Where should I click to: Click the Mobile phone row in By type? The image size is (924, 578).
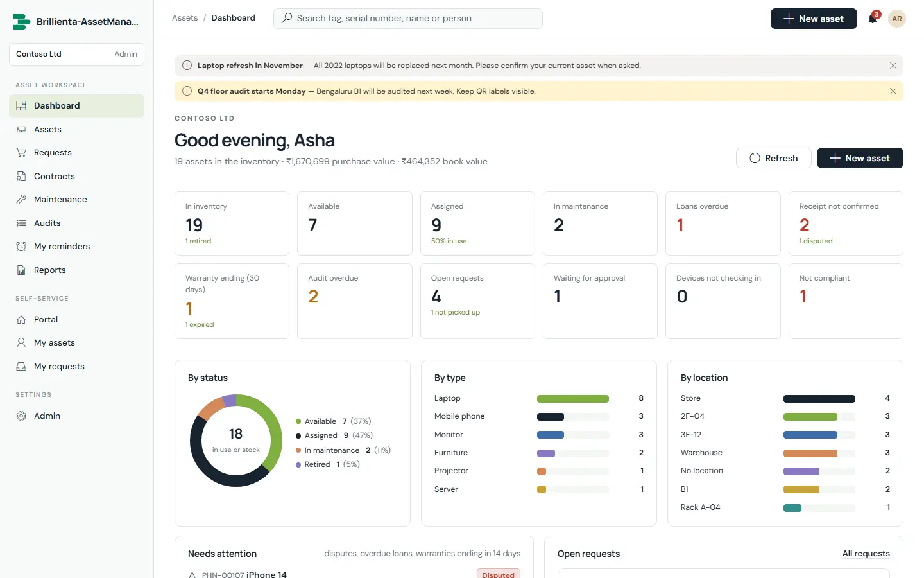point(539,416)
